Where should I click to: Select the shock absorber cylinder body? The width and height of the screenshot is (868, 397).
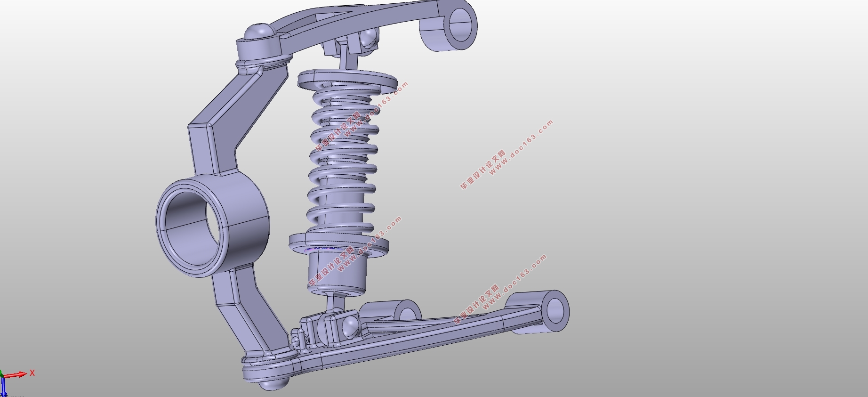(337, 272)
